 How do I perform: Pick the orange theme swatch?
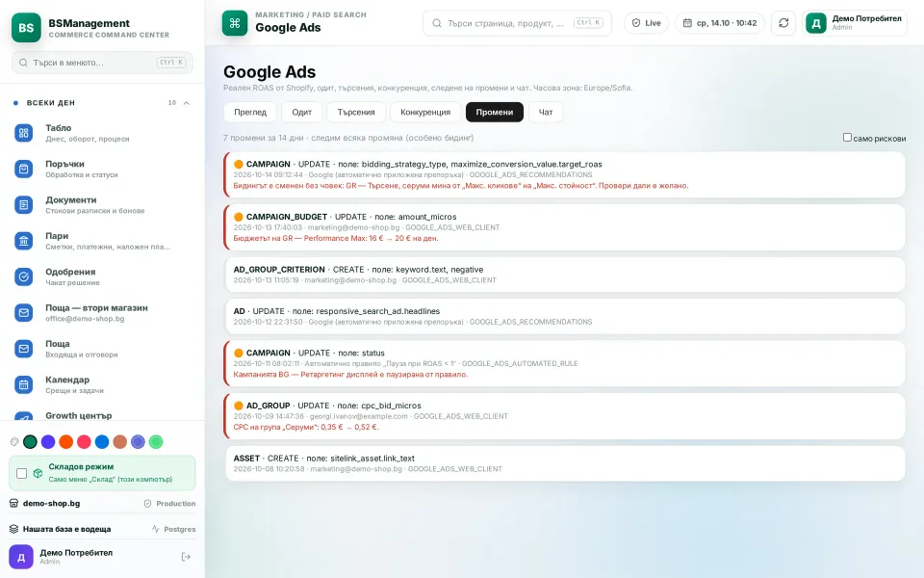pyautogui.click(x=66, y=442)
